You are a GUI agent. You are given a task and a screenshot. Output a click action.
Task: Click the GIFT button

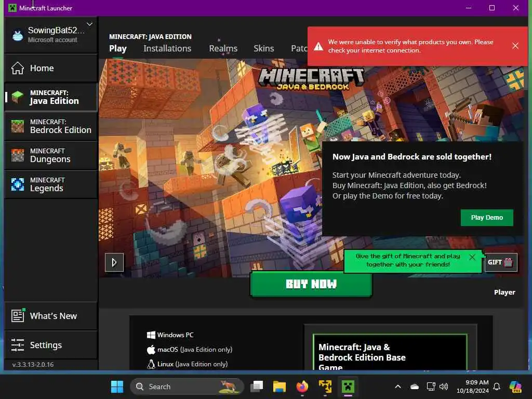click(x=500, y=262)
